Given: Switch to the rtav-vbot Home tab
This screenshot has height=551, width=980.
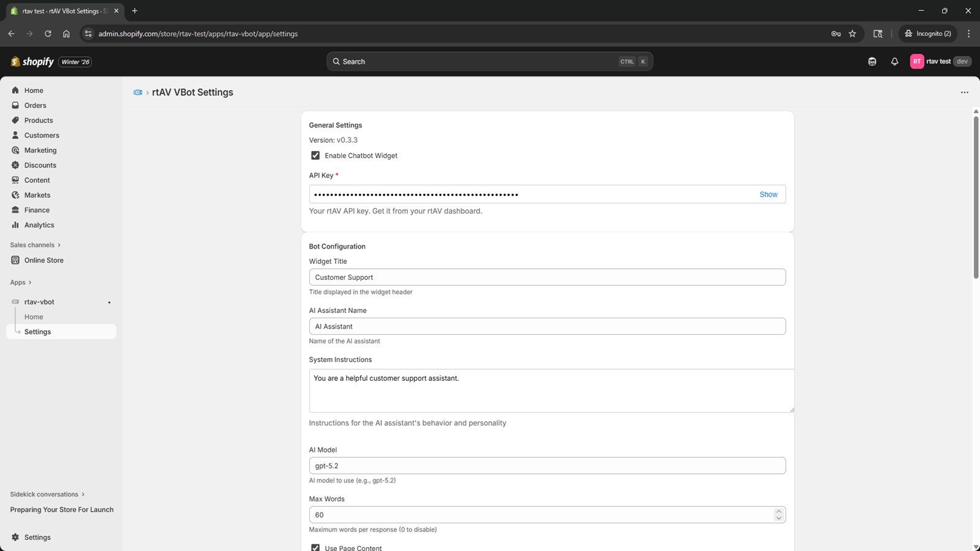Looking at the screenshot, I should pyautogui.click(x=34, y=317).
